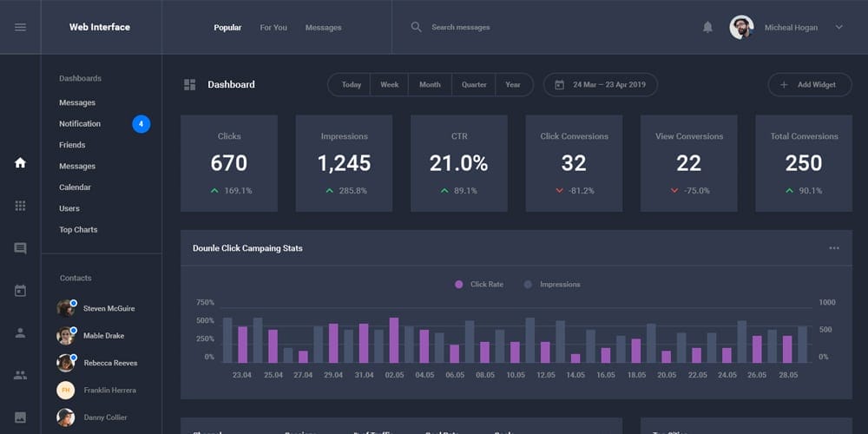Click the Mable Drake contact name

point(103,335)
